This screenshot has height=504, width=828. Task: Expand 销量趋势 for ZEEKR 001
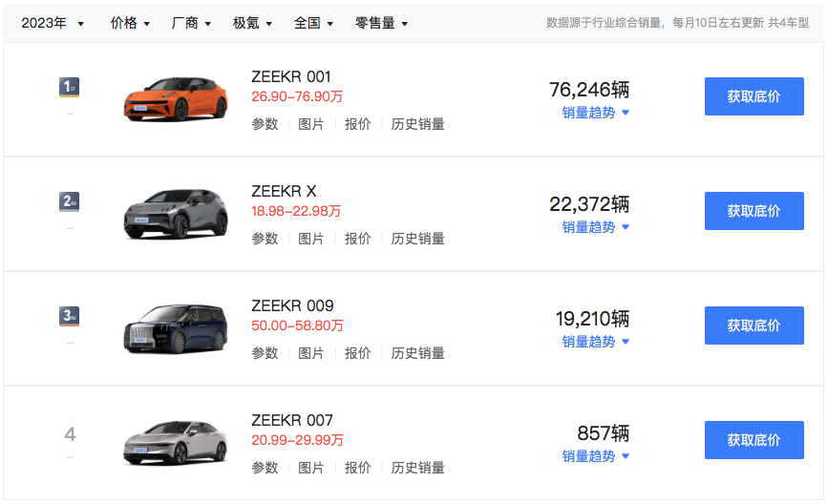(x=595, y=113)
